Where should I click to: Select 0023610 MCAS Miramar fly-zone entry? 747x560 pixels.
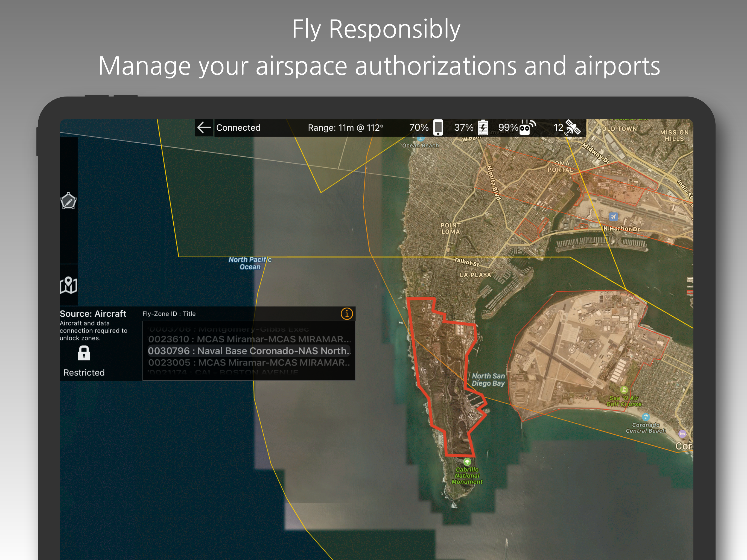249,339
